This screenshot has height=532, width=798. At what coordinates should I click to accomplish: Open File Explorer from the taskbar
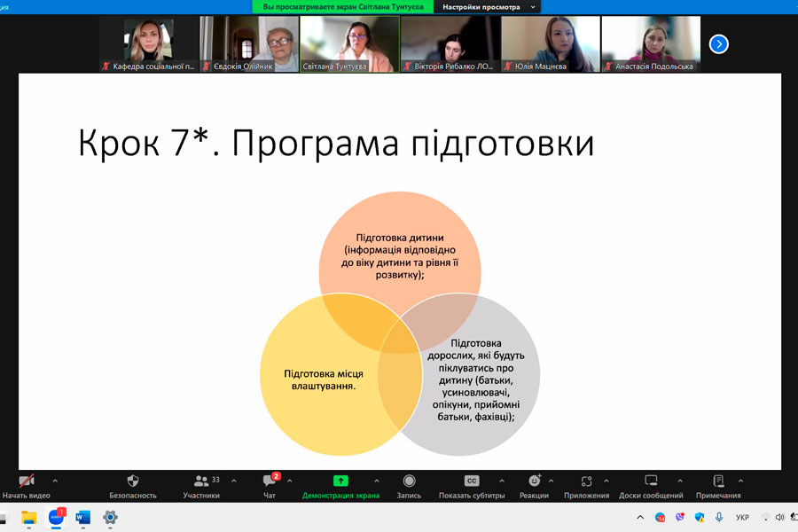[29, 518]
